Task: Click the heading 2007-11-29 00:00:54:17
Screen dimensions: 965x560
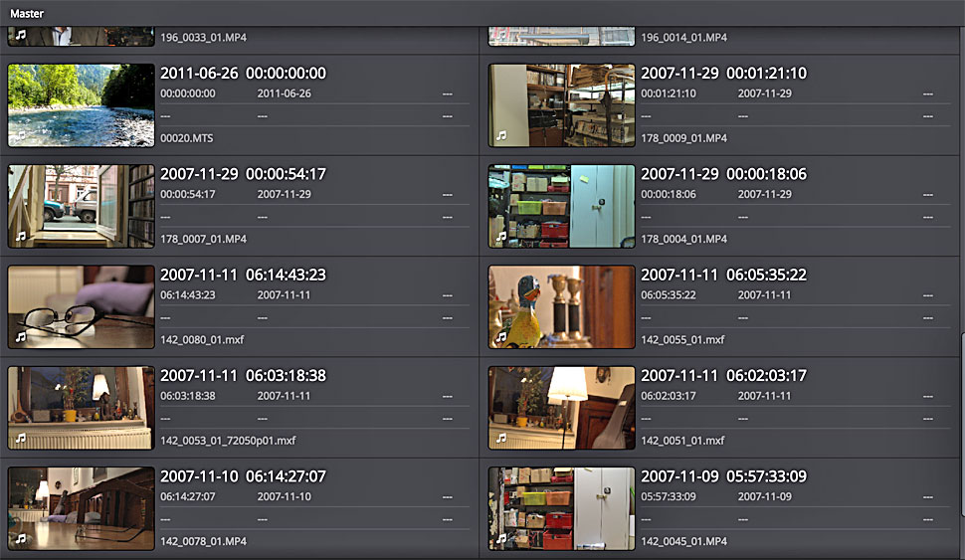Action: pyautogui.click(x=243, y=174)
